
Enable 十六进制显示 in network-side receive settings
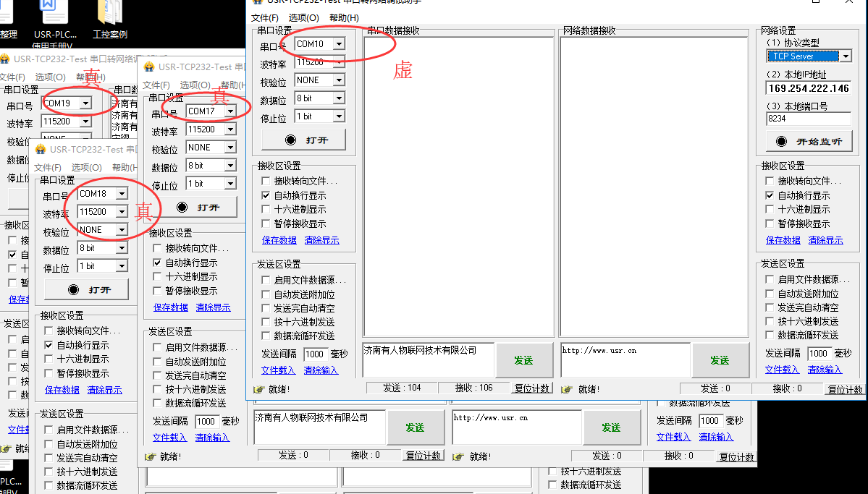pyautogui.click(x=770, y=210)
